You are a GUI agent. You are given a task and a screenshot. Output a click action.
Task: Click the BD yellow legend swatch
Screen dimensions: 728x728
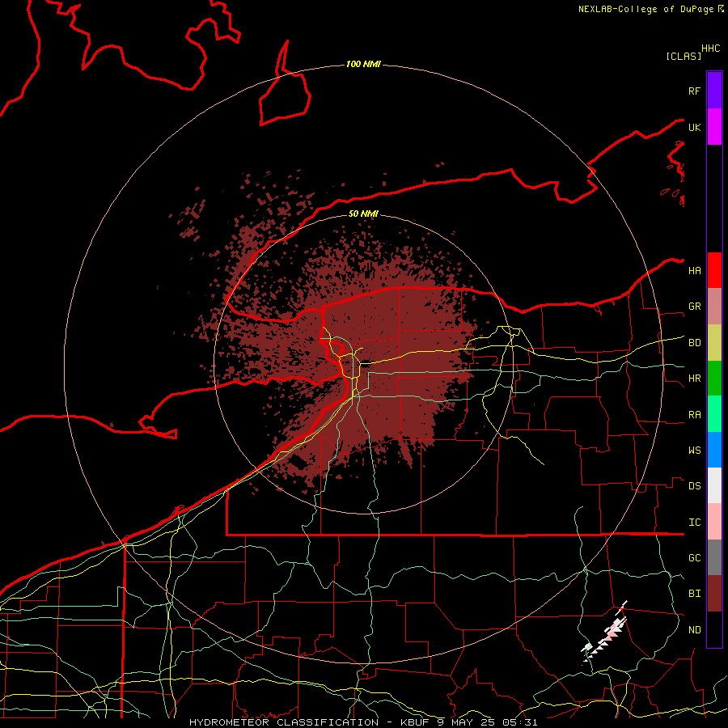click(x=714, y=343)
